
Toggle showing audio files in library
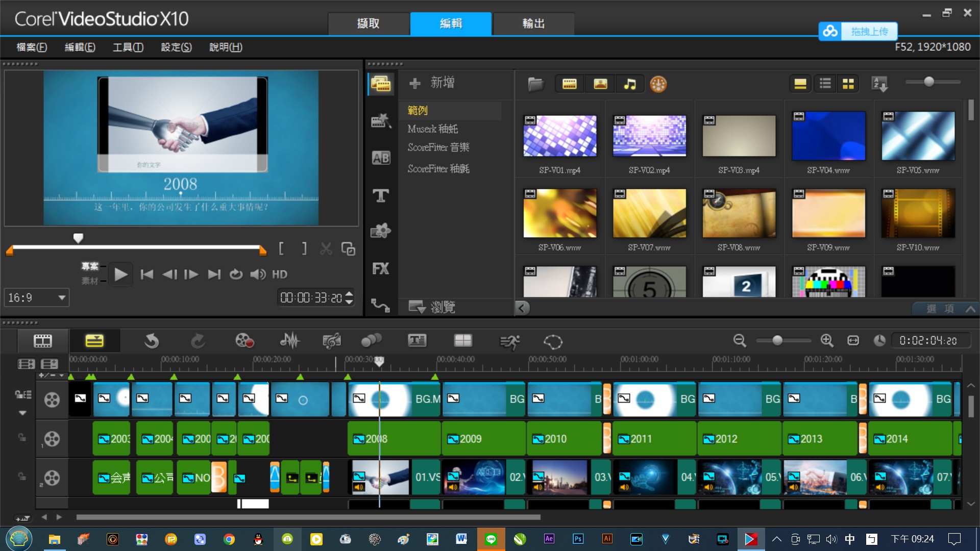[x=630, y=84]
